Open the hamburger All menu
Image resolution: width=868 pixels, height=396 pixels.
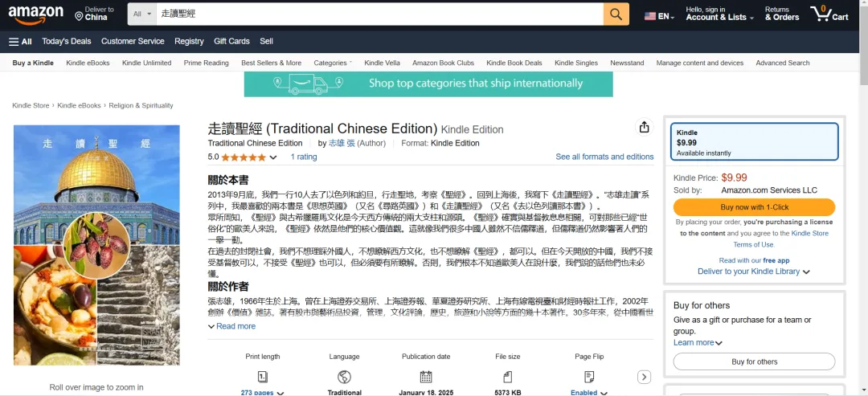[20, 42]
